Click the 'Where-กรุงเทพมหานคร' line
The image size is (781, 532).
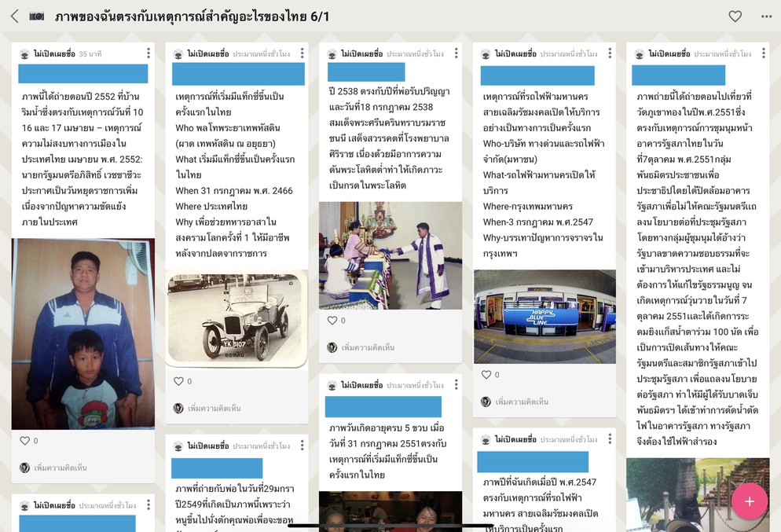pos(528,206)
